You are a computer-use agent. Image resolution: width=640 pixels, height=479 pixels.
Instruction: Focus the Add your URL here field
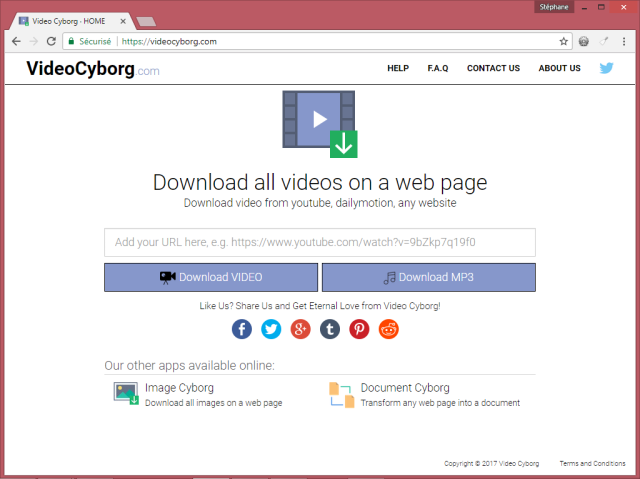pyautogui.click(x=320, y=242)
